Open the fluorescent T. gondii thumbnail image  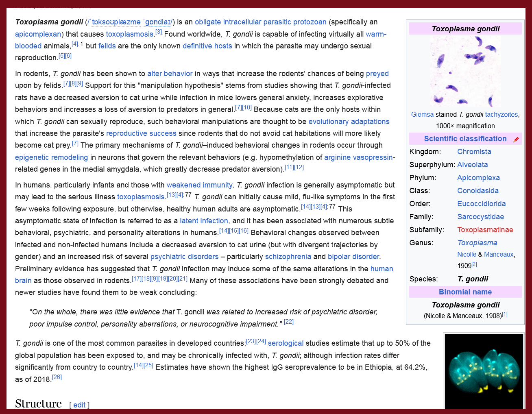click(484, 372)
